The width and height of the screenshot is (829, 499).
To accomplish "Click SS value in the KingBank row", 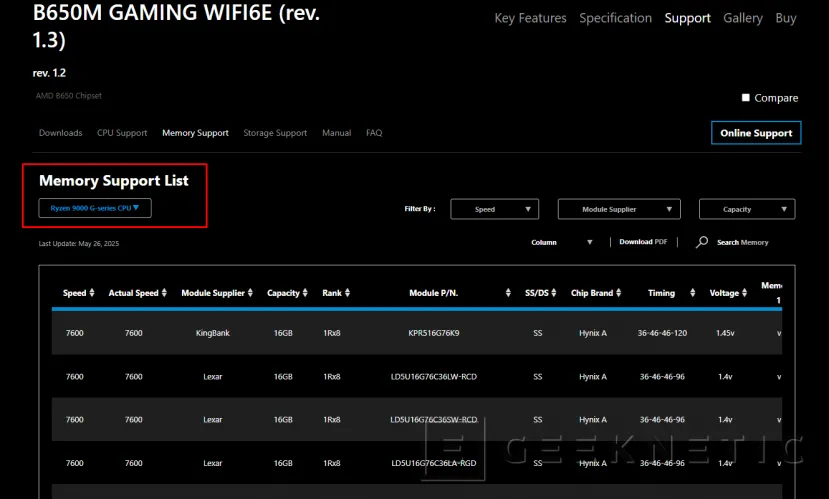I will pos(538,333).
